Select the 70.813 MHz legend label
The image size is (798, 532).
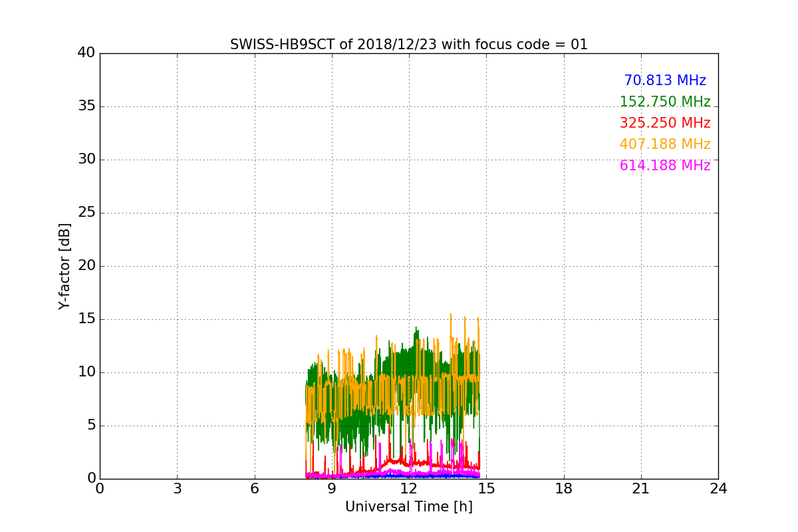[x=665, y=80]
